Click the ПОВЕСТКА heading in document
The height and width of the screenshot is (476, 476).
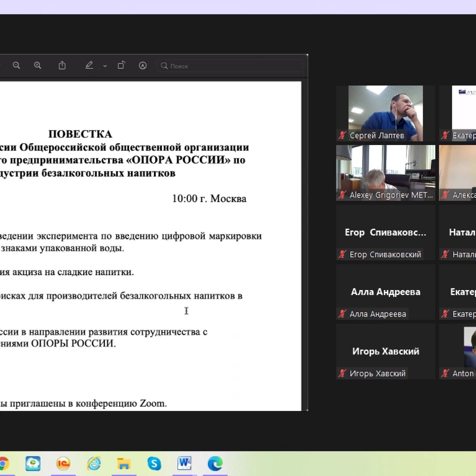click(x=80, y=134)
